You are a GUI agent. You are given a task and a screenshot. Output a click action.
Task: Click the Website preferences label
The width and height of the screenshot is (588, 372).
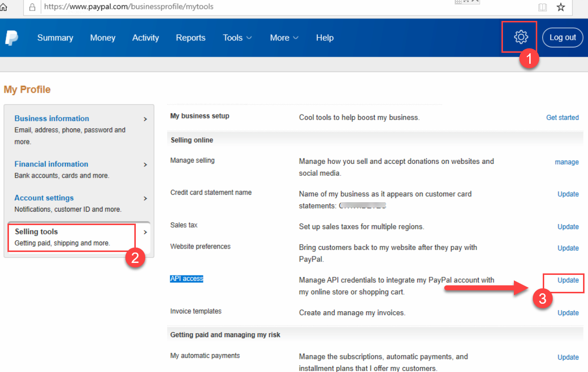point(200,246)
